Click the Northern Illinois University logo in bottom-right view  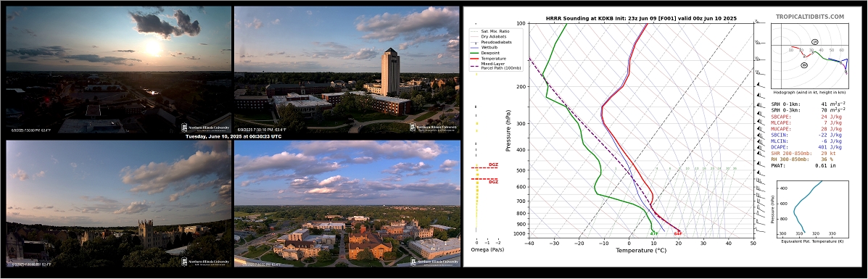(x=434, y=262)
